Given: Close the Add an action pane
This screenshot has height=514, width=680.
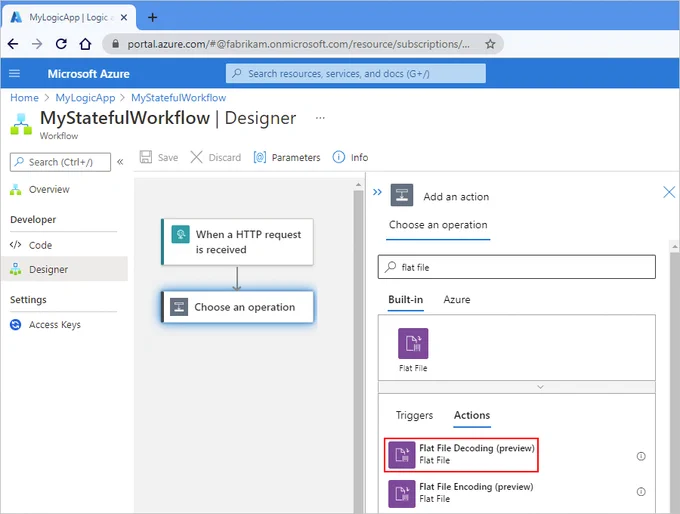Looking at the screenshot, I should point(669,192).
